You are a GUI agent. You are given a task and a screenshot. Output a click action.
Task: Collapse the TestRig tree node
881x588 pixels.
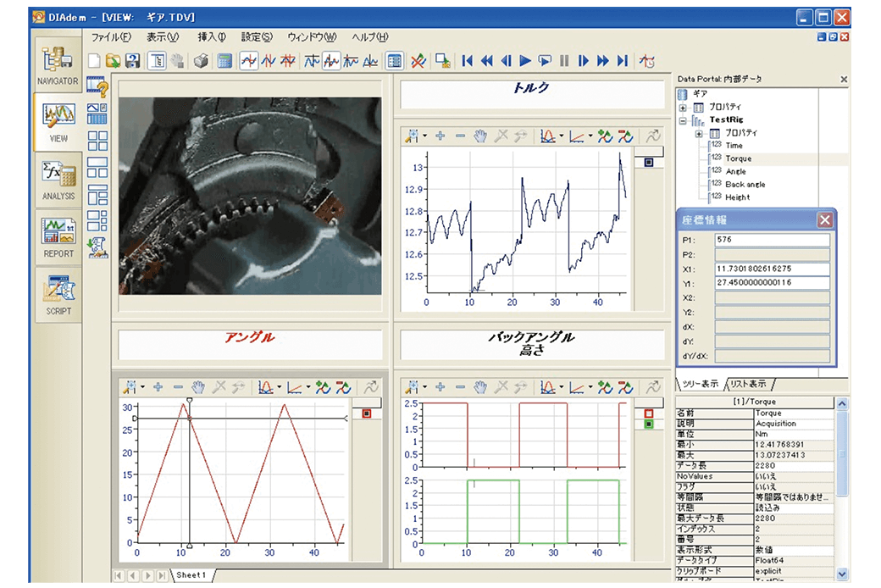tap(683, 120)
